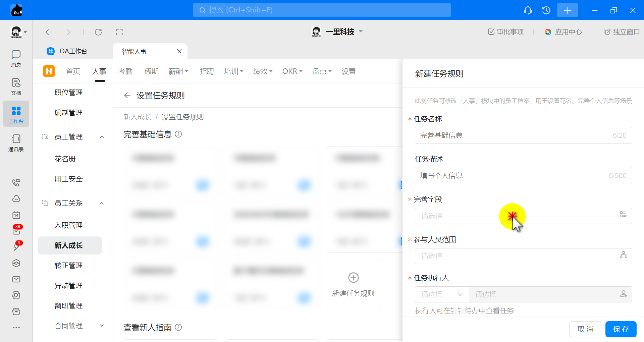
Task: Collapse the 员工管理 section
Action: (102, 137)
